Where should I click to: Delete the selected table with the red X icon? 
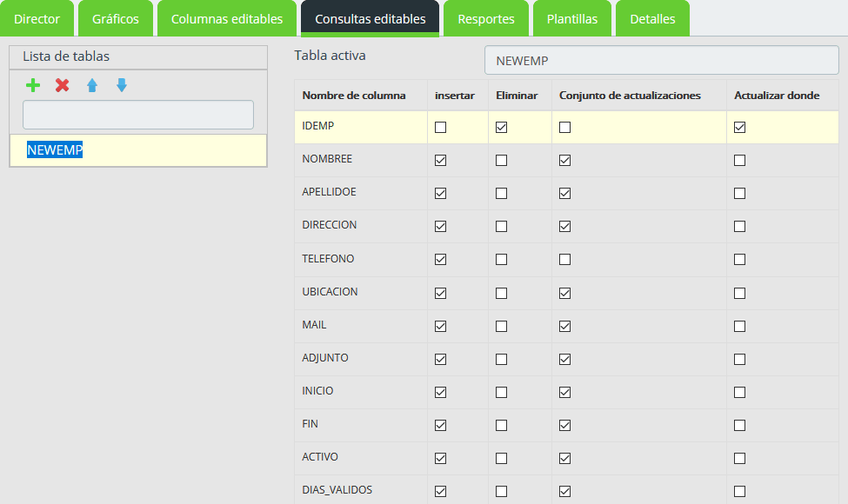pyautogui.click(x=63, y=85)
